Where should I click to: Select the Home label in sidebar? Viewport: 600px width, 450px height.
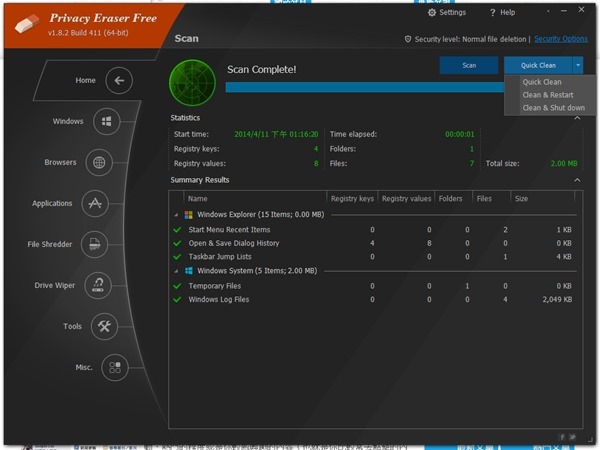[x=85, y=80]
